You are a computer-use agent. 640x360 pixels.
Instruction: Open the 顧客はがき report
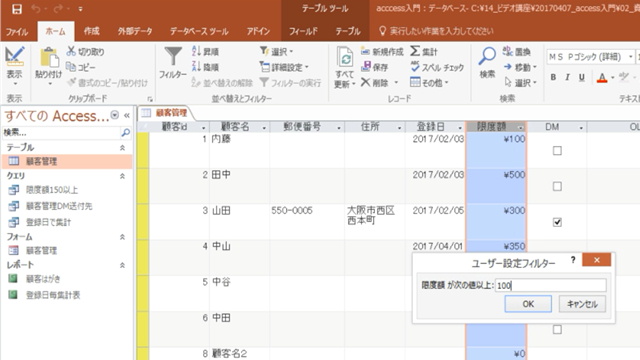[x=43, y=279]
